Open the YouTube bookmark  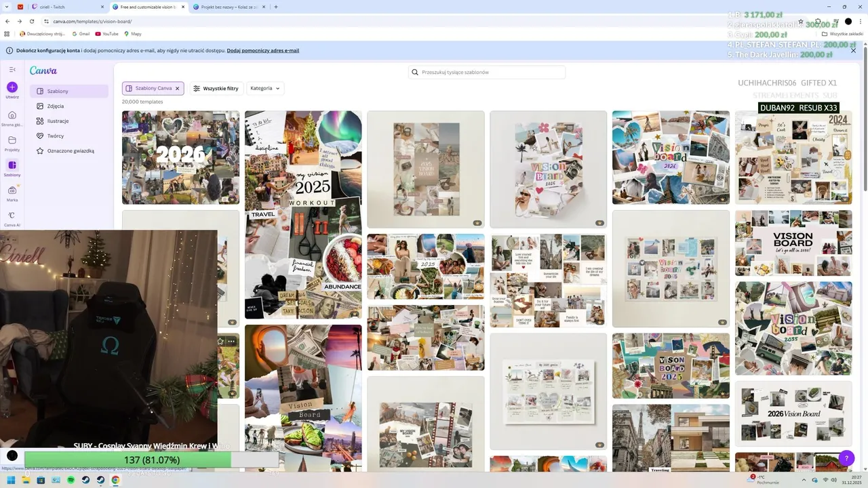tap(106, 33)
